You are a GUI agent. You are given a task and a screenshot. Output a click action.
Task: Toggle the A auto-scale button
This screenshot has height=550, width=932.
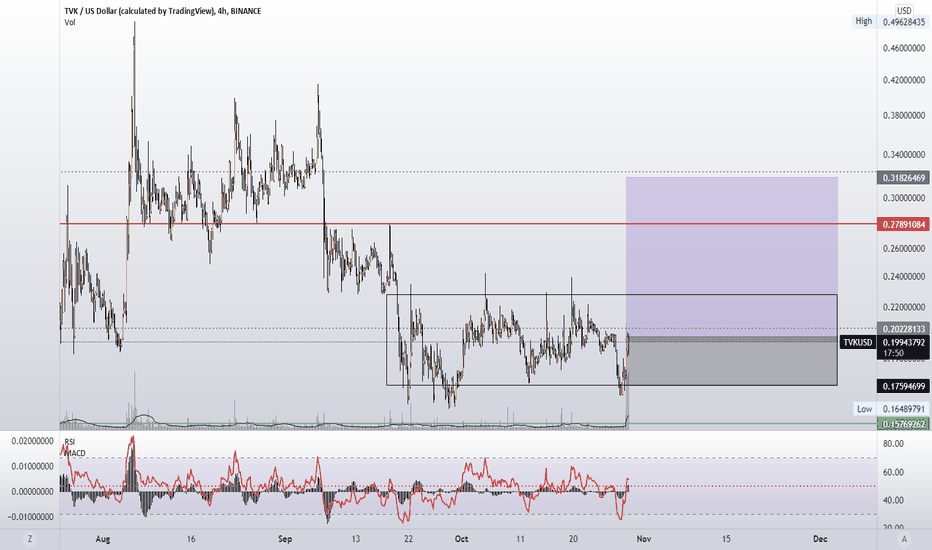pos(904,539)
